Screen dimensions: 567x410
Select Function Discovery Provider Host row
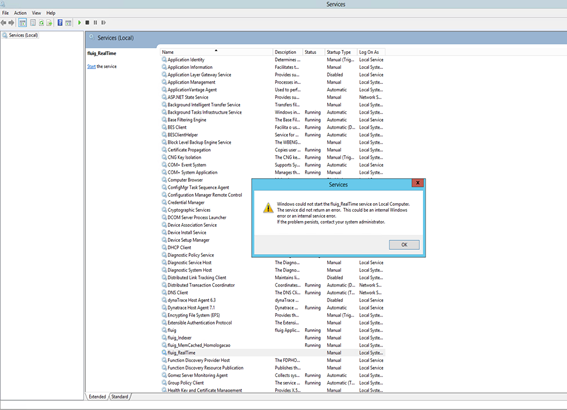pyautogui.click(x=273, y=360)
